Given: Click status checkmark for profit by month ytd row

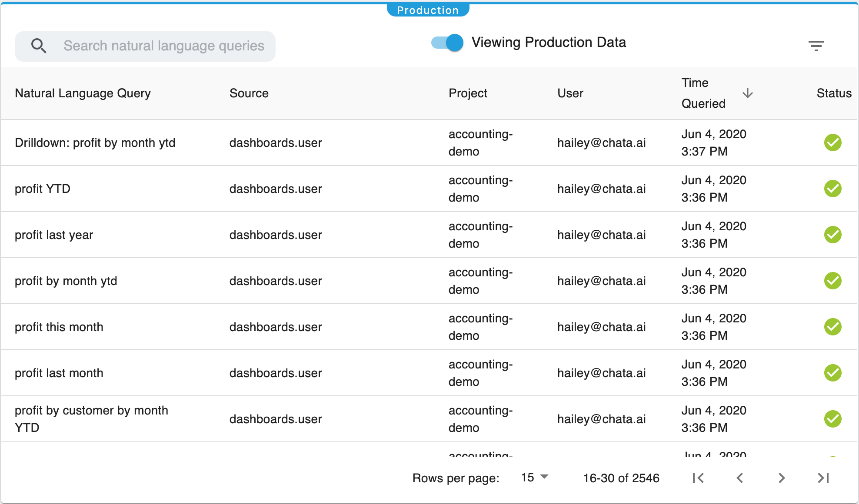Looking at the screenshot, I should point(832,281).
